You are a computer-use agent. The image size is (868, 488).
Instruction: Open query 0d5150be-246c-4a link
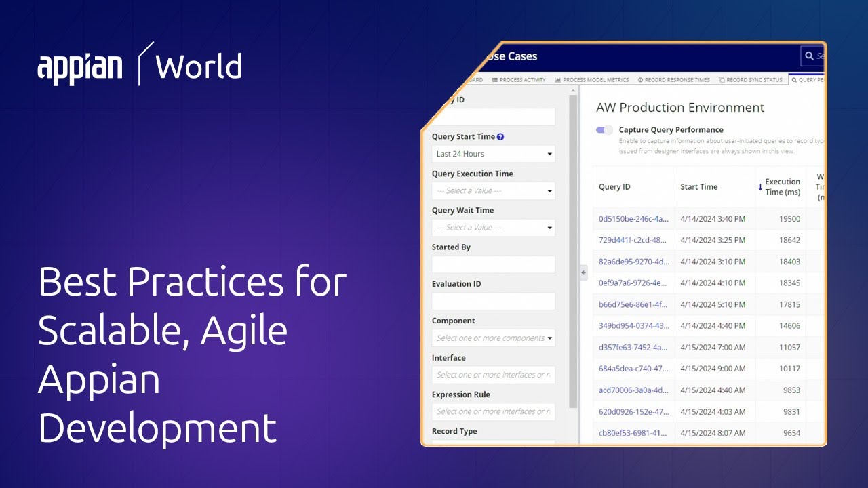[x=633, y=219]
